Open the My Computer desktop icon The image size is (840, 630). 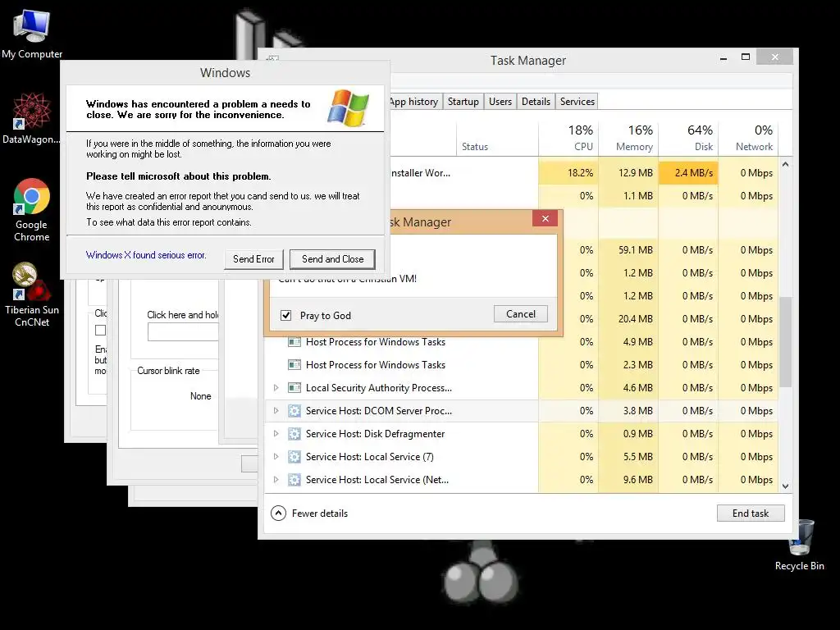tap(32, 34)
